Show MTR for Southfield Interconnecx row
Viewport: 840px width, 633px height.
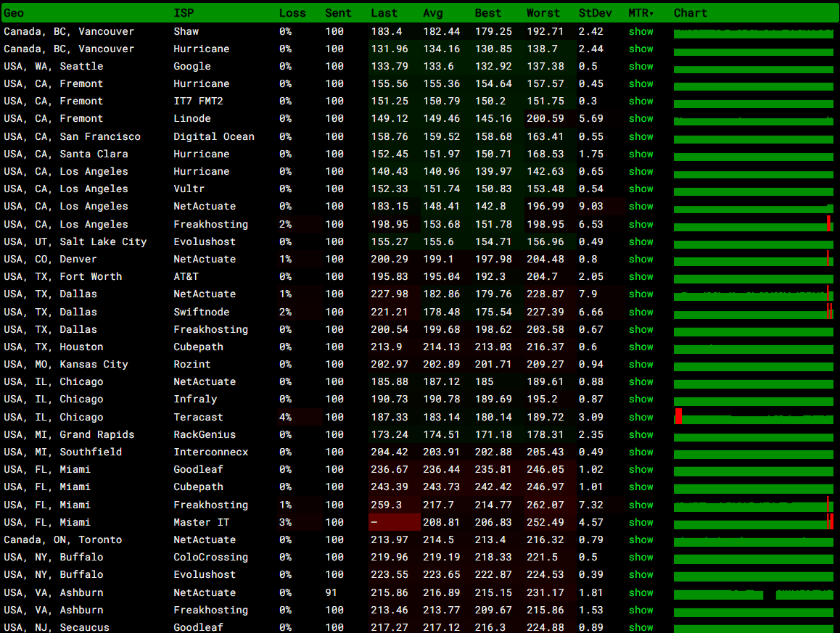[x=641, y=452]
